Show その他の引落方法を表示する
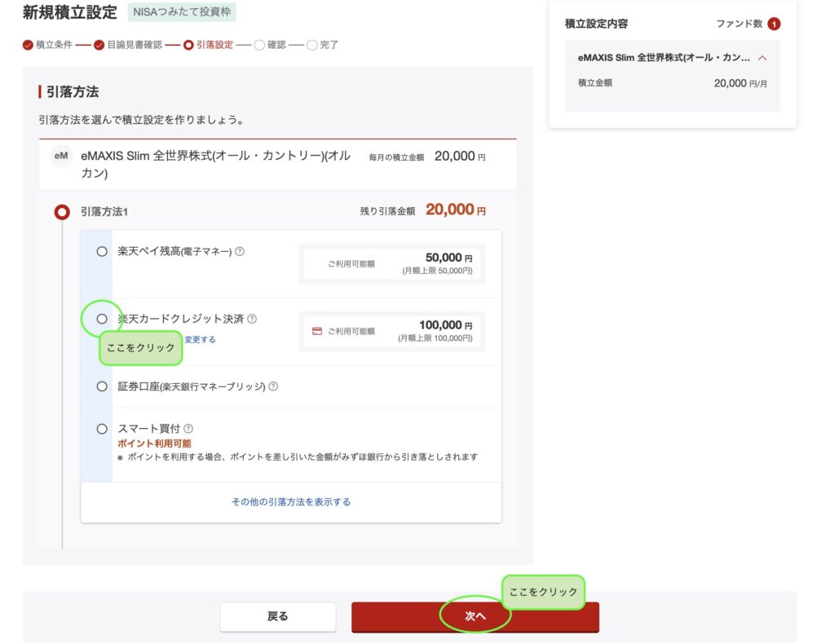Screen dimensions: 835x644 click(291, 502)
